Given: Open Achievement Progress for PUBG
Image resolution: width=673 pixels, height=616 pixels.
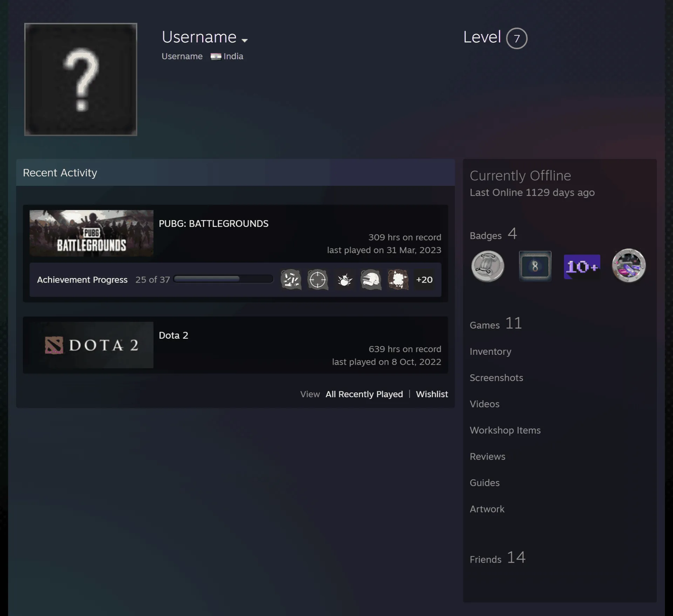Looking at the screenshot, I should click(x=82, y=280).
